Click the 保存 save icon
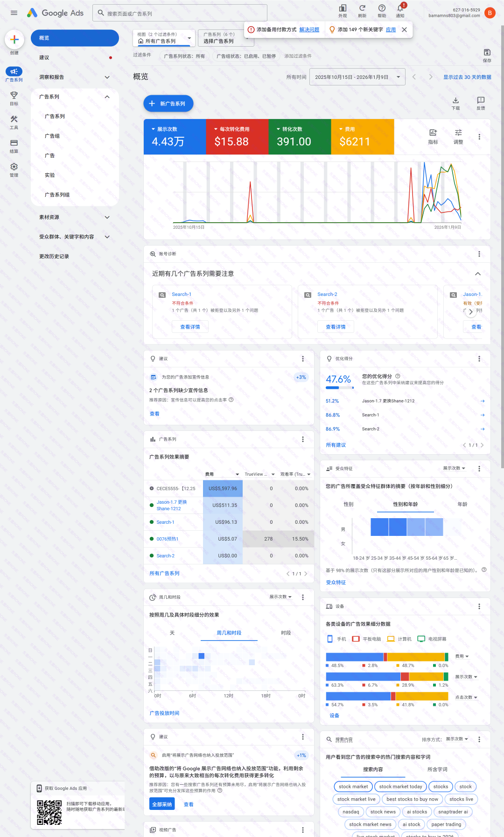 click(487, 52)
